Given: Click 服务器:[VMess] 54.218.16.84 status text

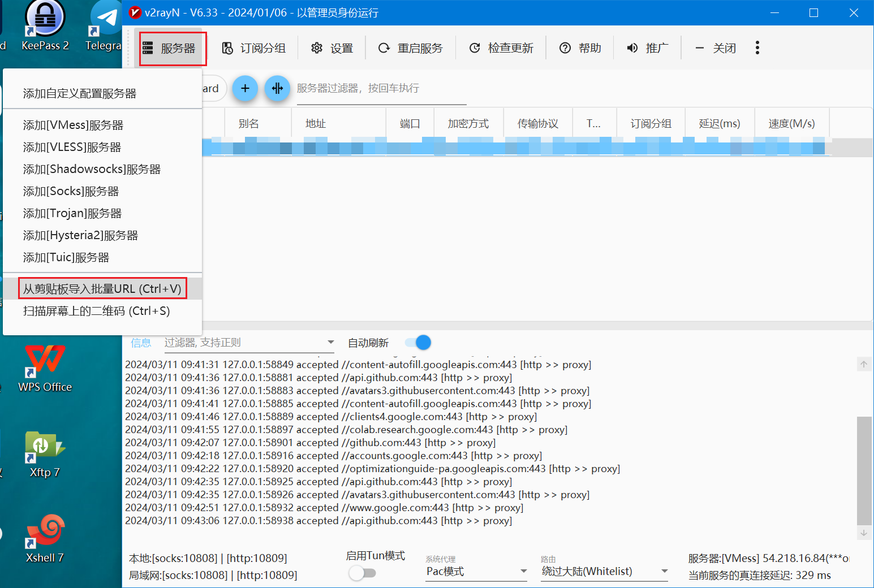Looking at the screenshot, I should pyautogui.click(x=768, y=559).
